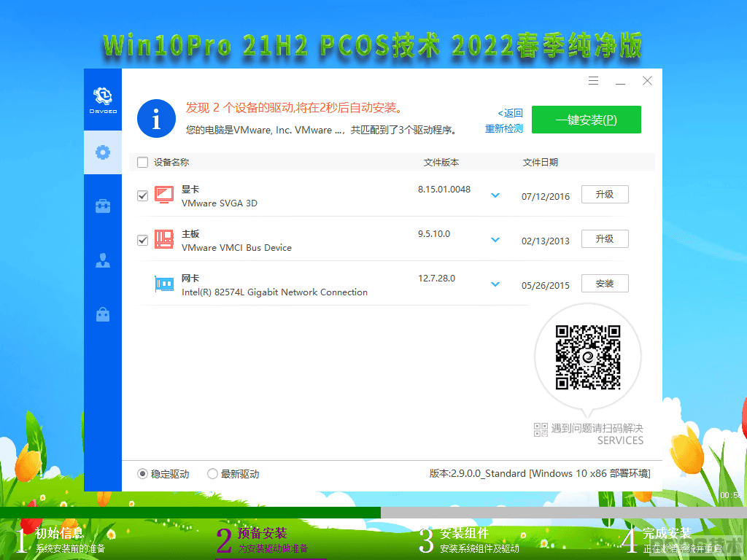Expand version dropdown for 网卡 driver
The image size is (747, 560).
(x=495, y=284)
